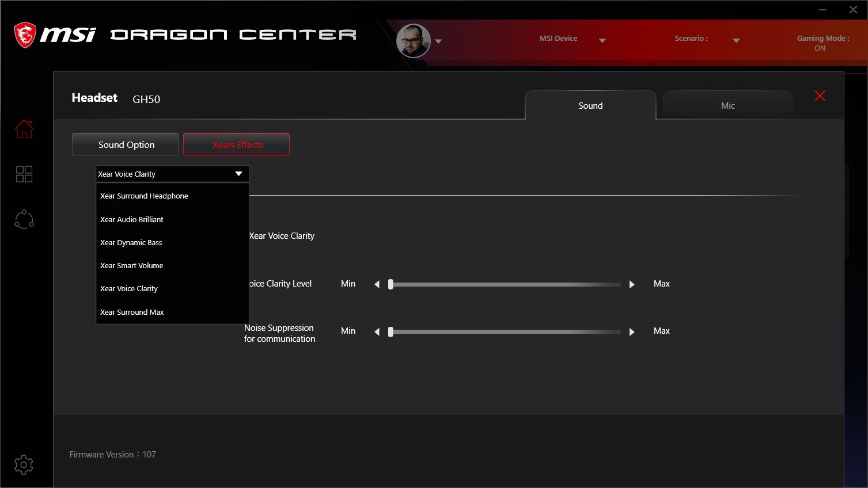Viewport: 868px width, 488px height.
Task: Select Xear Smart Volume from list
Action: [x=172, y=265]
